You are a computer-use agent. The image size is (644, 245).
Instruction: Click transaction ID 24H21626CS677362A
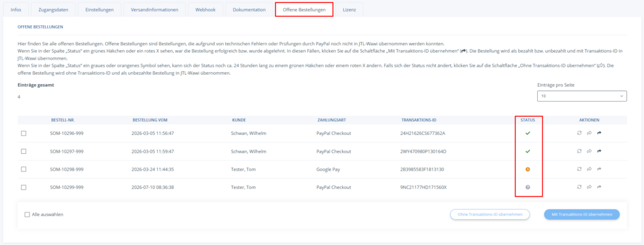423,133
